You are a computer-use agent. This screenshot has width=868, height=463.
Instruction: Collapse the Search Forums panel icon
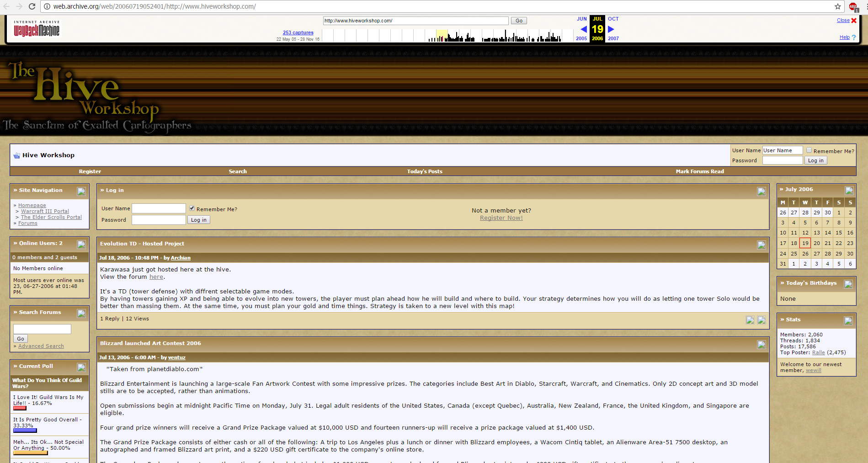[x=81, y=314]
